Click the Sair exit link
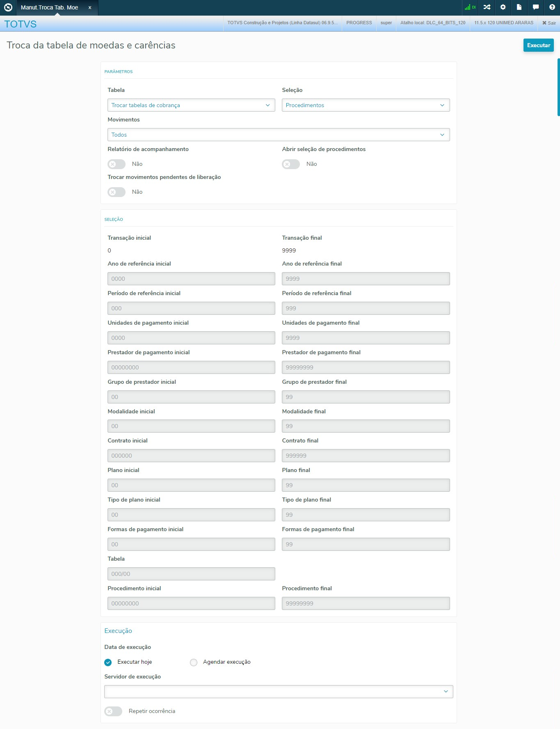Image resolution: width=560 pixels, height=729 pixels. click(x=549, y=23)
